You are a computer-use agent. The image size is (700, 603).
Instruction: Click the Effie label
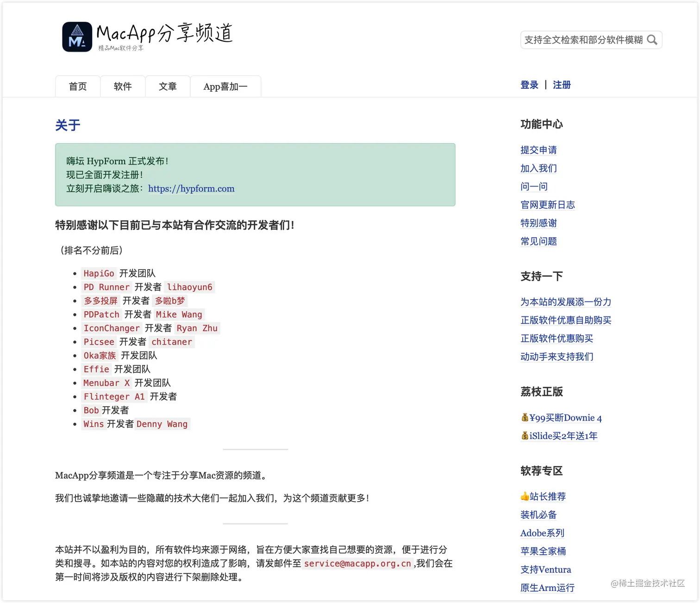[96, 369]
